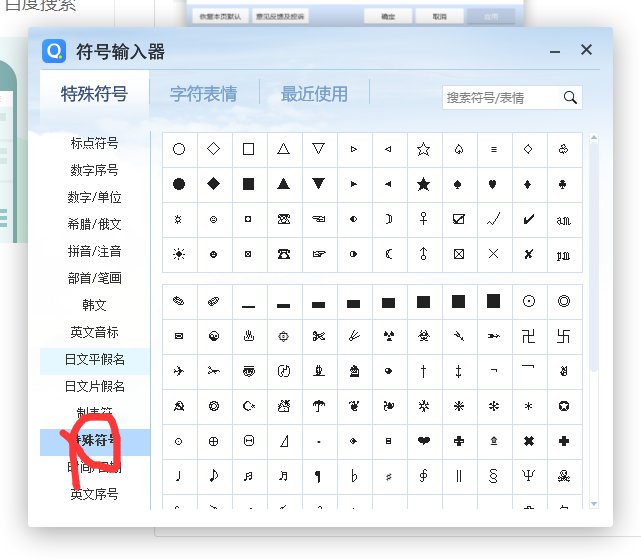Insert the heavy black heart symbol
This screenshot has height=560, width=641.
(424, 441)
